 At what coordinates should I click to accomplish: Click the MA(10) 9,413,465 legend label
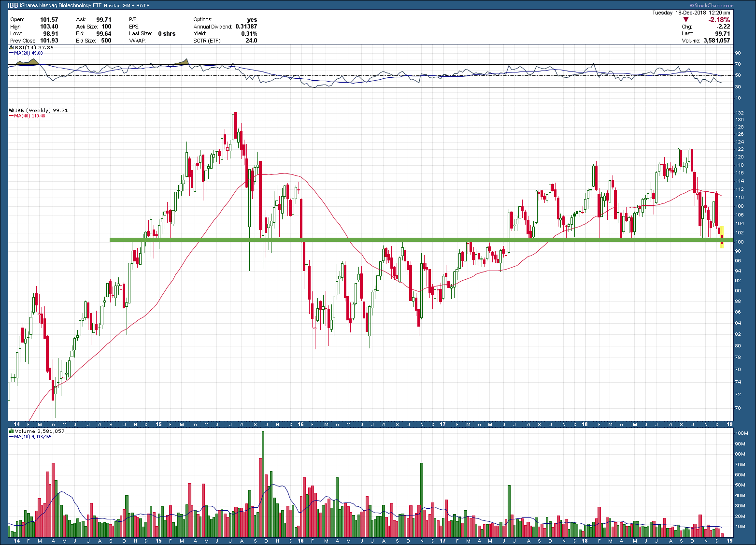[32, 436]
